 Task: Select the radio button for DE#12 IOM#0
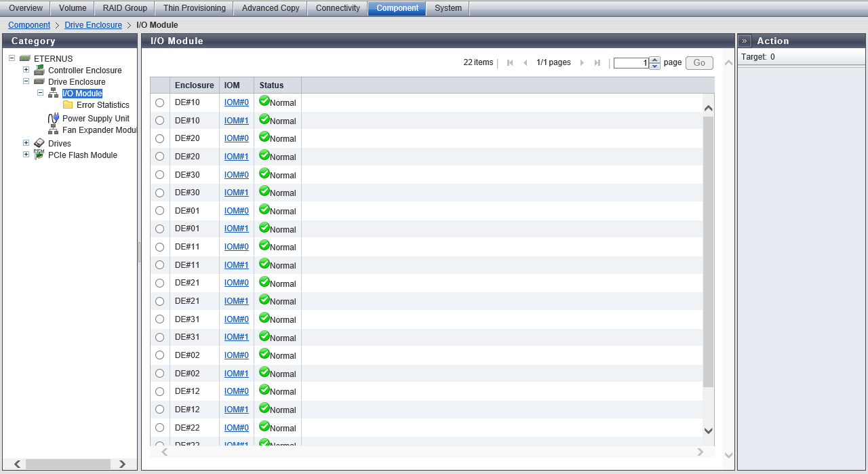[x=159, y=391]
